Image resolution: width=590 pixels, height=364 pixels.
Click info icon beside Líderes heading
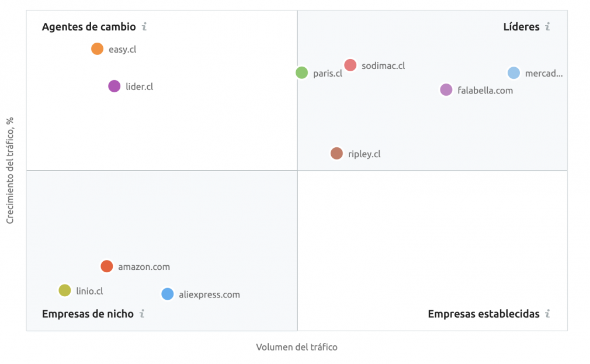point(547,27)
